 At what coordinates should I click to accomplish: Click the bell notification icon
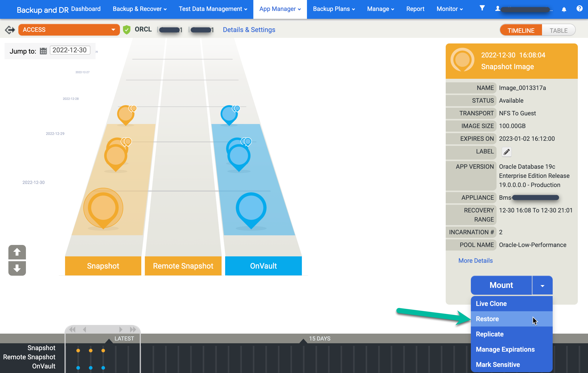pos(564,9)
